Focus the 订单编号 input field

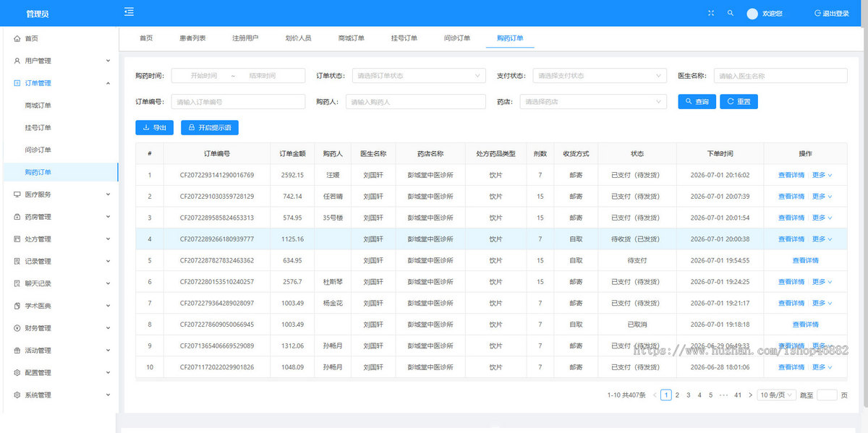pos(238,102)
